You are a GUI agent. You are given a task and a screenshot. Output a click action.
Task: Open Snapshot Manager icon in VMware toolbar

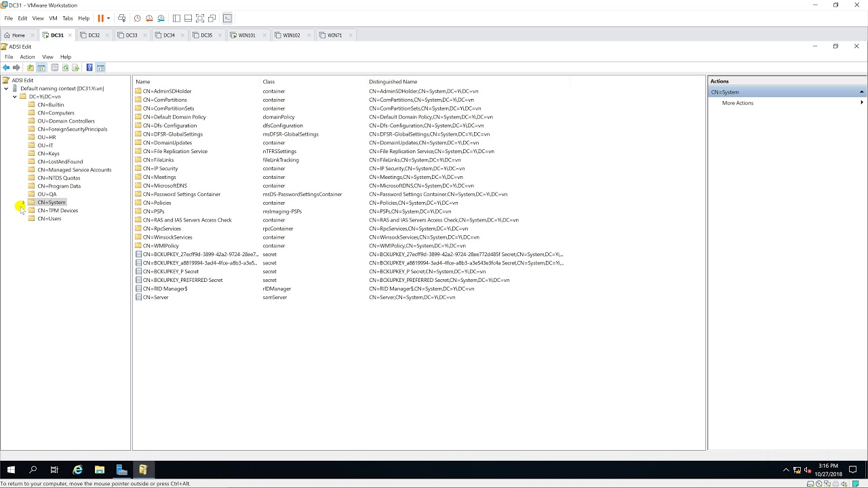click(161, 18)
